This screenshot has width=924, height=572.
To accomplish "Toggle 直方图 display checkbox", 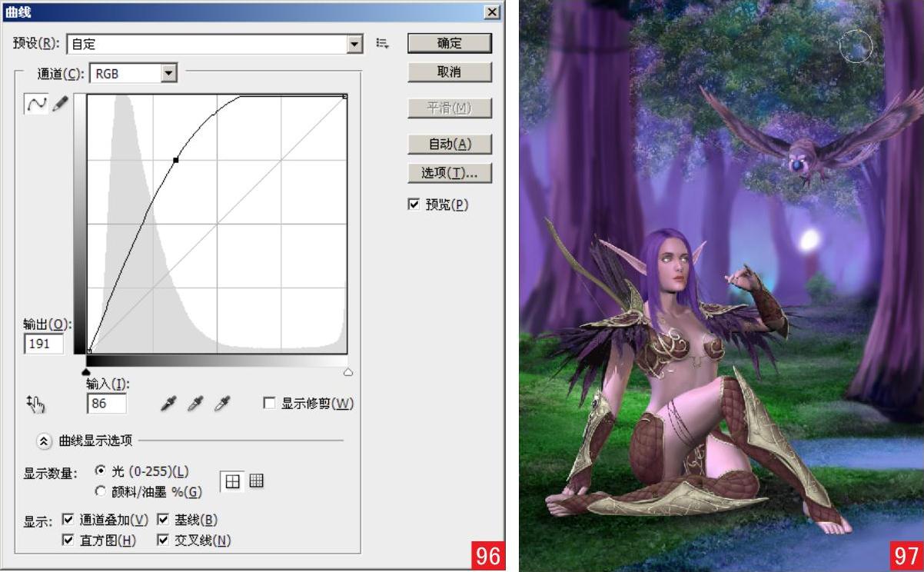I will click(x=67, y=540).
